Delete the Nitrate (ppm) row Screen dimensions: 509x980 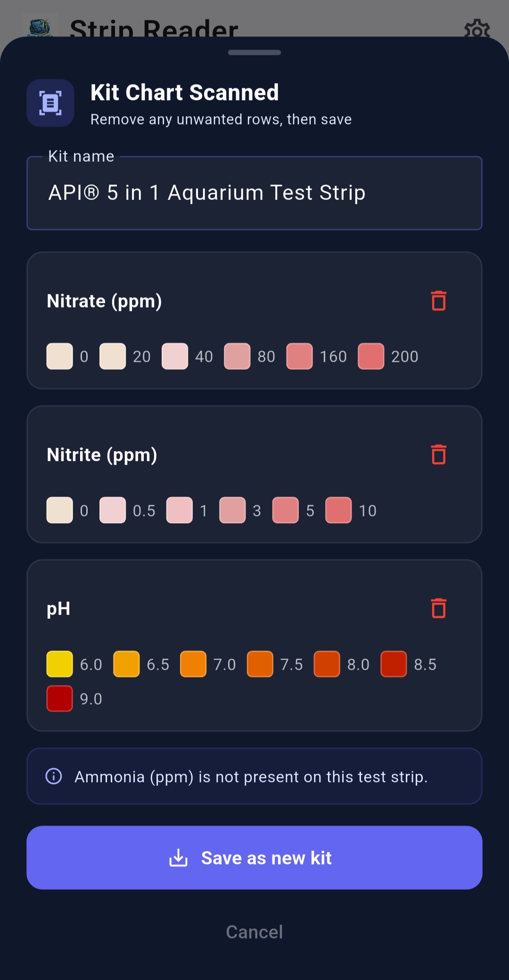click(439, 301)
